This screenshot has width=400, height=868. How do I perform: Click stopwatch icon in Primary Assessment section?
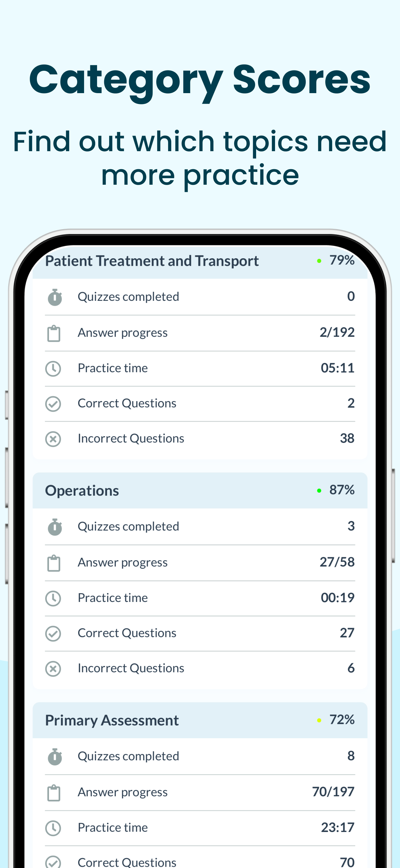pyautogui.click(x=55, y=757)
